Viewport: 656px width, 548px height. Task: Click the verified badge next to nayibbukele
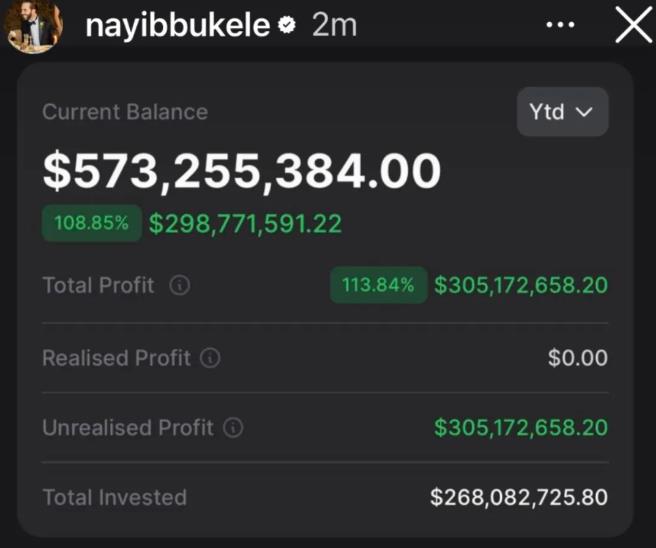pos(287,26)
